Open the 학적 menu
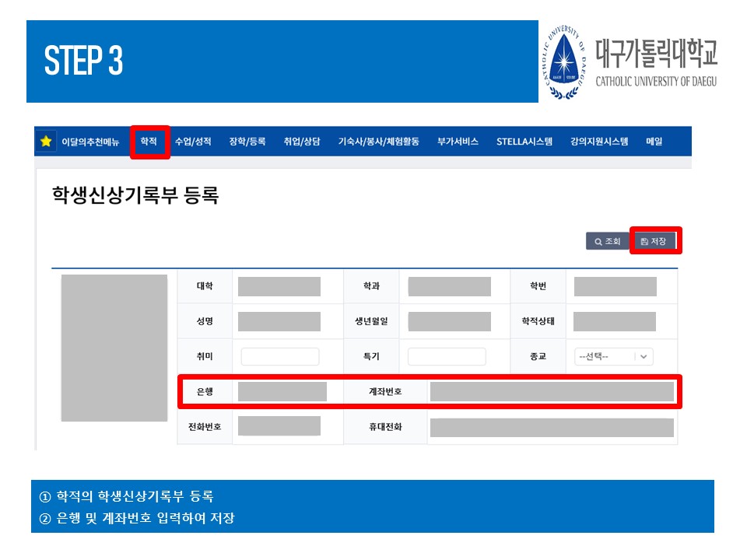The height and width of the screenshot is (560, 747). [x=149, y=142]
